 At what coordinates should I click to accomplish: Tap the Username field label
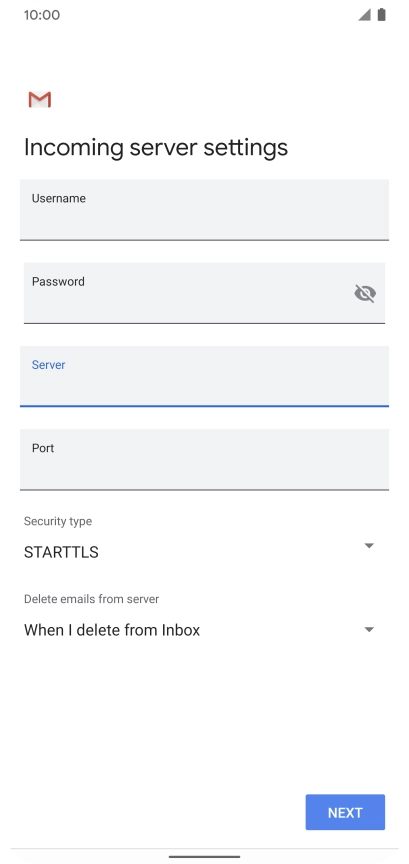(58, 198)
